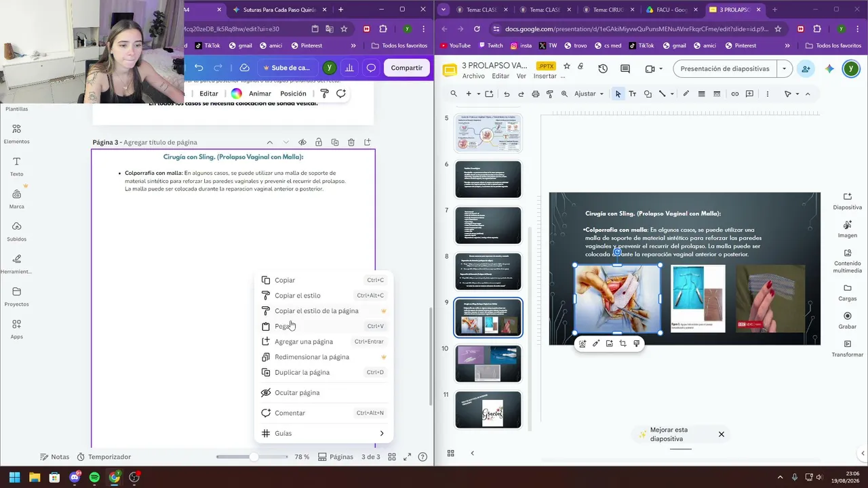Toggle Canva Temporizador timer
This screenshot has height=488, width=868.
coord(104,457)
